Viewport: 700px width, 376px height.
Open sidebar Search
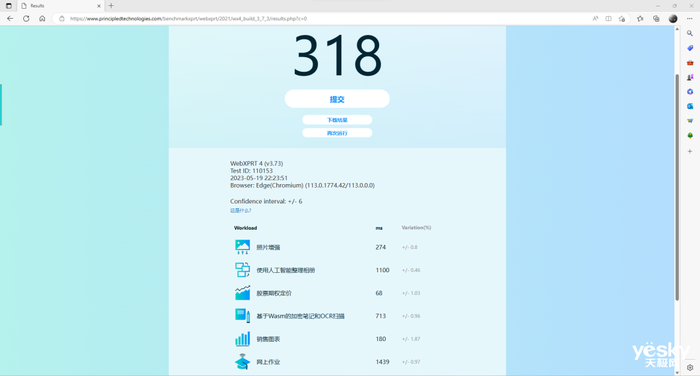690,33
